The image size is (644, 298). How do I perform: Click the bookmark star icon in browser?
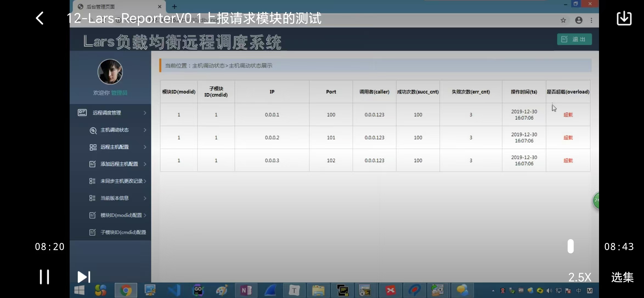(563, 20)
